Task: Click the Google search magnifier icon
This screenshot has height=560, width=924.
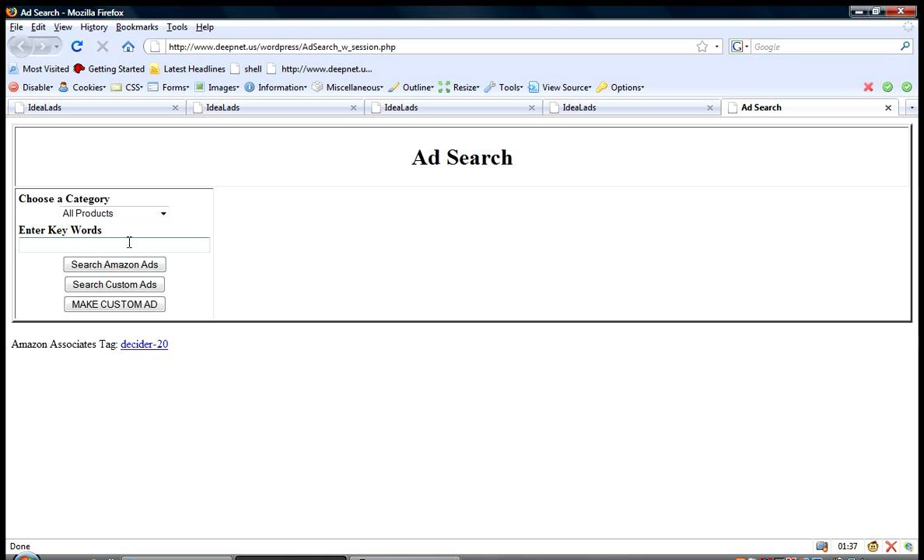Action: [x=905, y=46]
